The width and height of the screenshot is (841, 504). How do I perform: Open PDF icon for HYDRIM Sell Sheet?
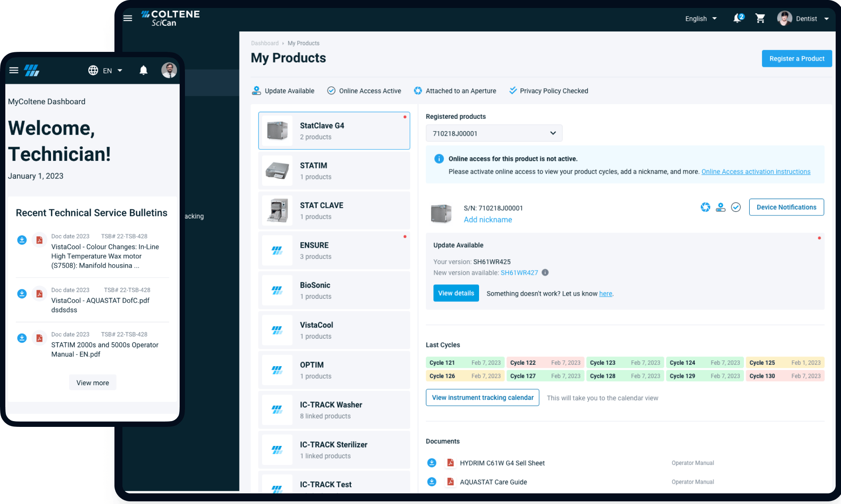[450, 463]
